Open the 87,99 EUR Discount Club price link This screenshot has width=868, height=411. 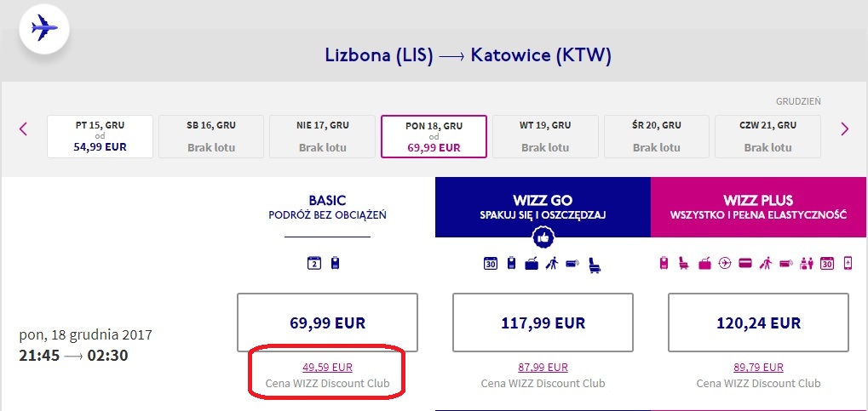543,367
